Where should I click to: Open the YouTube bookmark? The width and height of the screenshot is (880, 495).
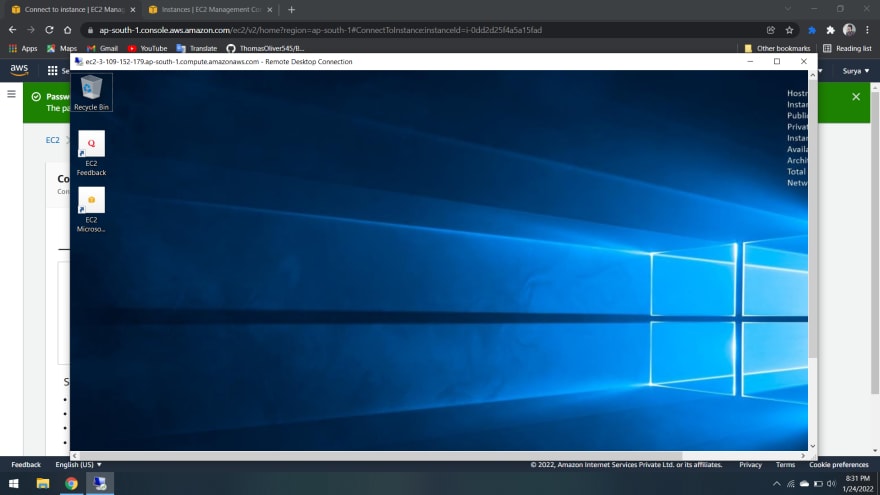click(148, 48)
